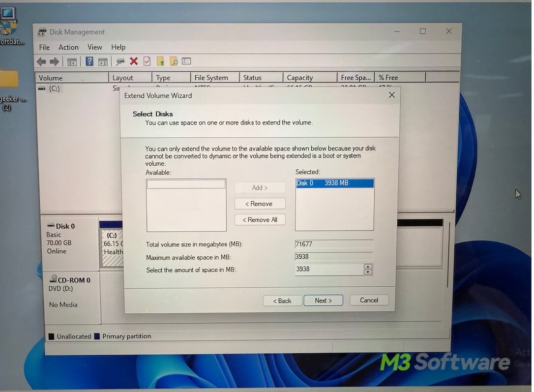Click the Disk Management title bar icon
This screenshot has height=392, width=534.
(42, 32)
